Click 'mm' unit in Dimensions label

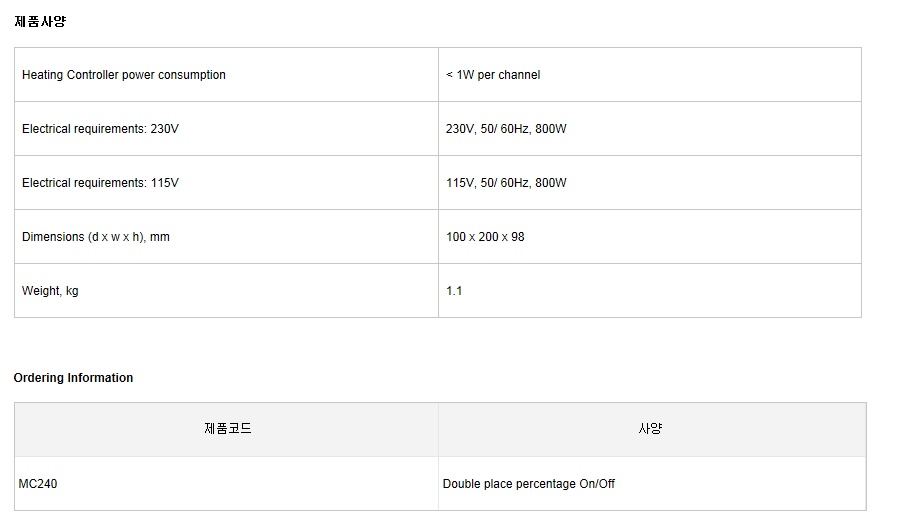[160, 237]
